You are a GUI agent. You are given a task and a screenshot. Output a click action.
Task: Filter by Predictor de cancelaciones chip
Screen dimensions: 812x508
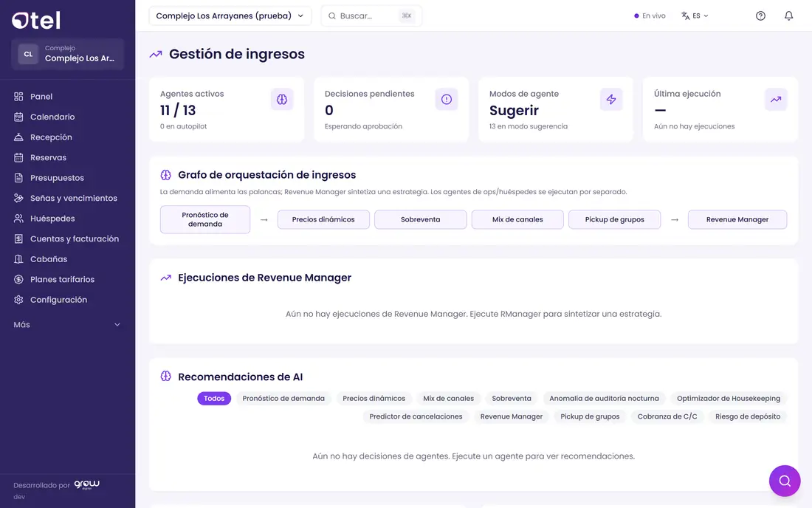coord(416,416)
